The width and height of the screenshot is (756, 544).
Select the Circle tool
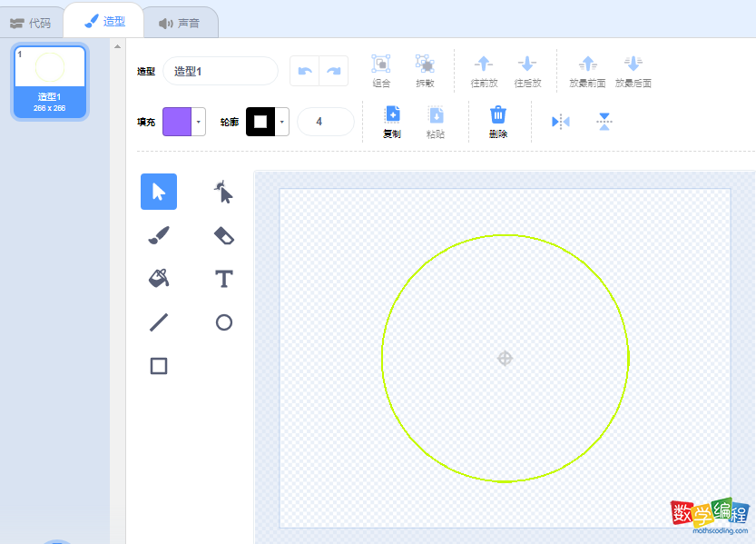tap(223, 321)
